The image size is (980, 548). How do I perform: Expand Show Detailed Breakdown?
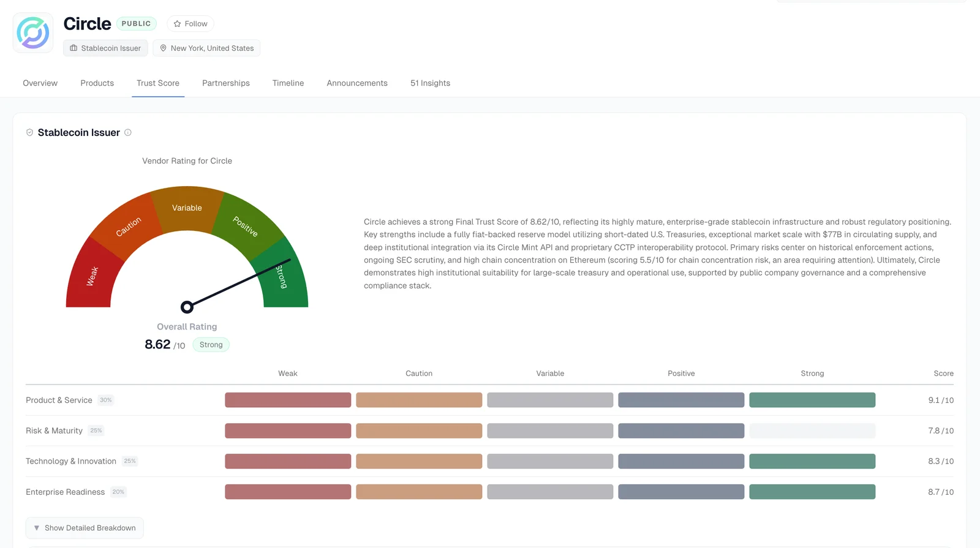(x=85, y=528)
